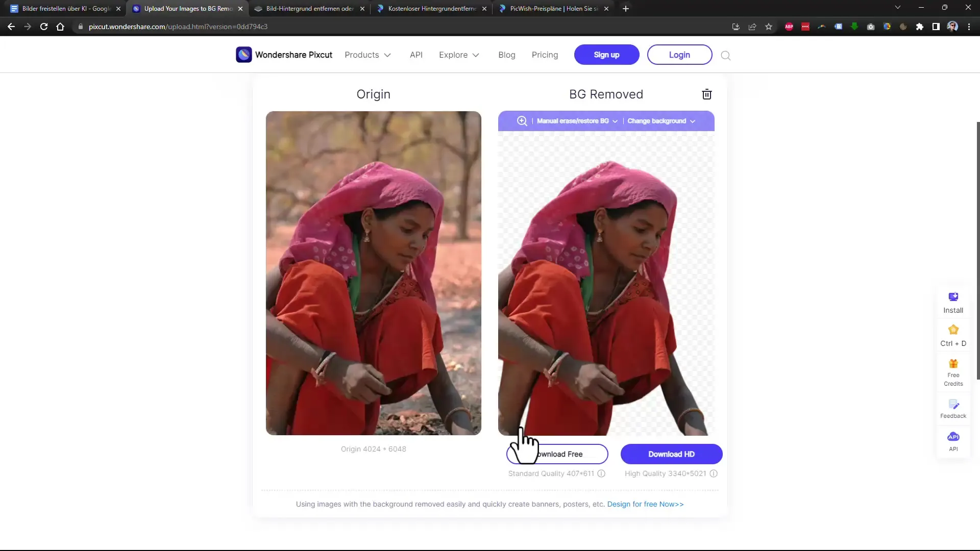
Task: Click the Free Credits gift icon in sidebar
Action: [x=954, y=363]
